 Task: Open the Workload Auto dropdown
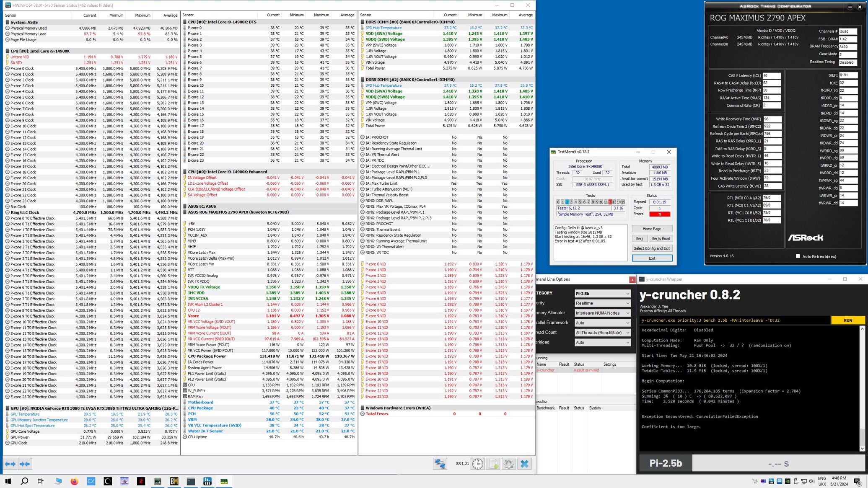[x=602, y=343]
